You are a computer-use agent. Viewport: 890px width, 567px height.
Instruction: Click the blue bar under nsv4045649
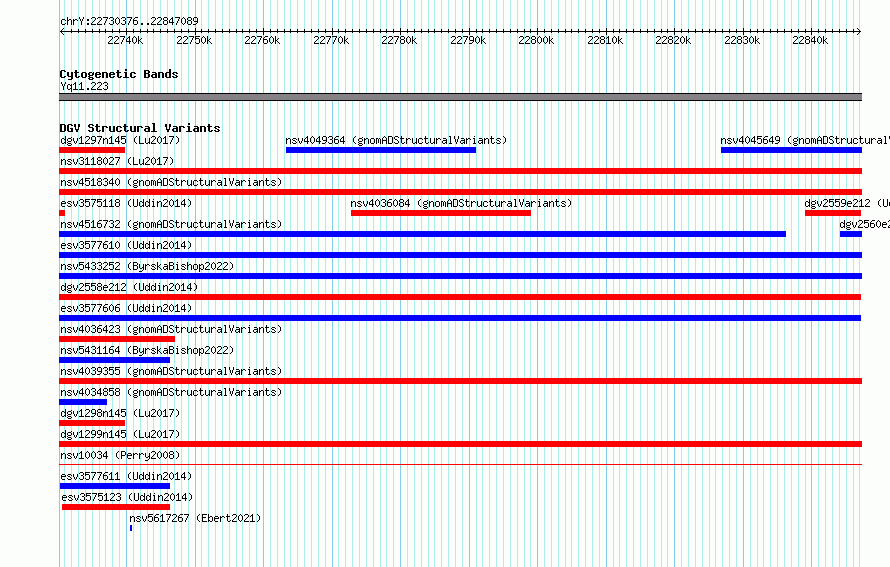pyautogui.click(x=791, y=150)
